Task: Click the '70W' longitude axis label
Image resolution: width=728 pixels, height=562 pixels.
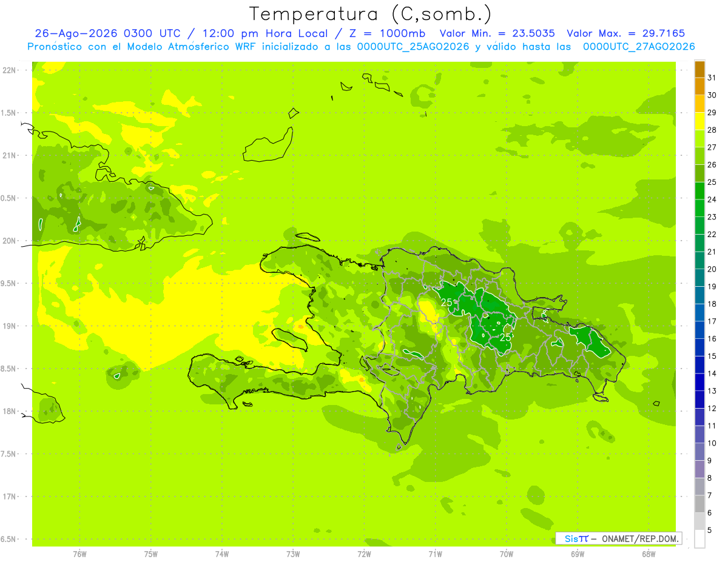Action: click(506, 554)
